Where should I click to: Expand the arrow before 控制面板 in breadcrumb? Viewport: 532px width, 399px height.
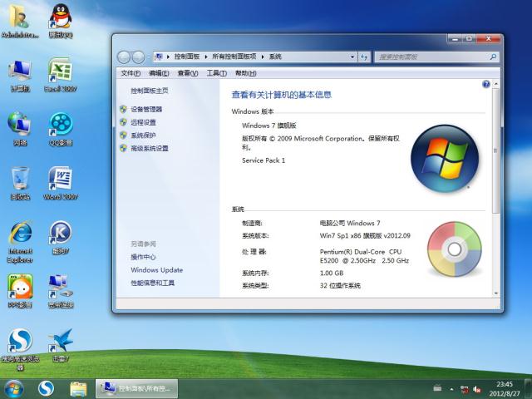(168, 57)
